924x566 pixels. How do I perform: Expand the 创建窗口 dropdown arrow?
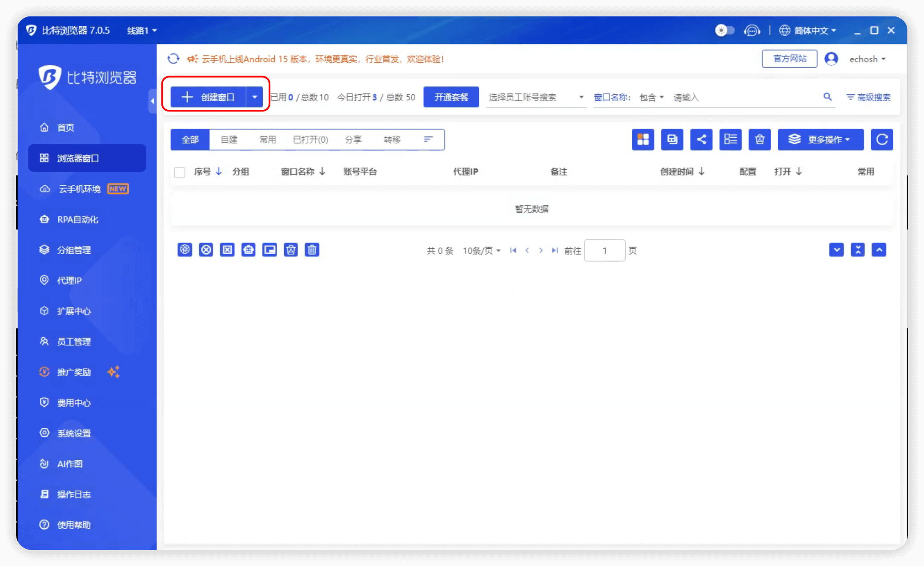tap(255, 97)
